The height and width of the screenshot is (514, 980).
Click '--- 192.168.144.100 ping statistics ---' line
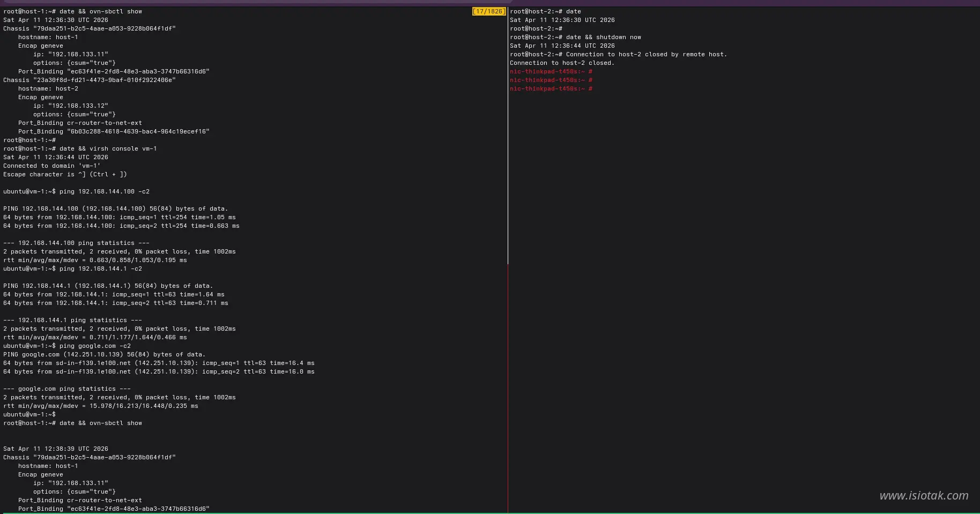76,243
